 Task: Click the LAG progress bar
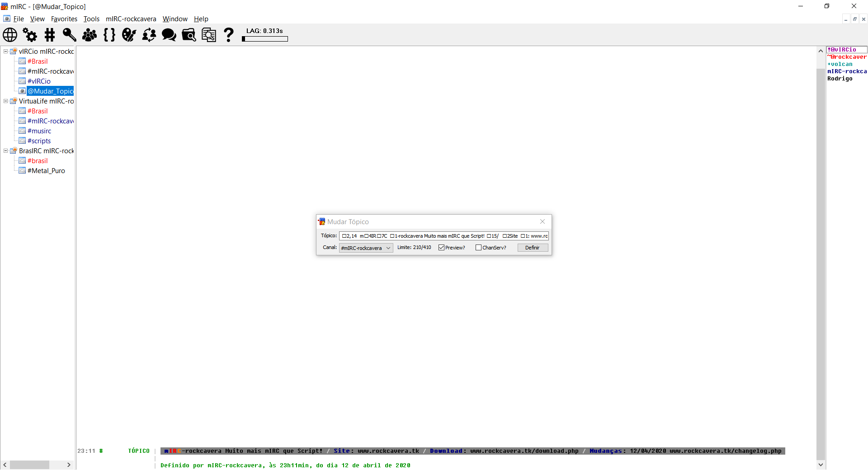[265, 39]
